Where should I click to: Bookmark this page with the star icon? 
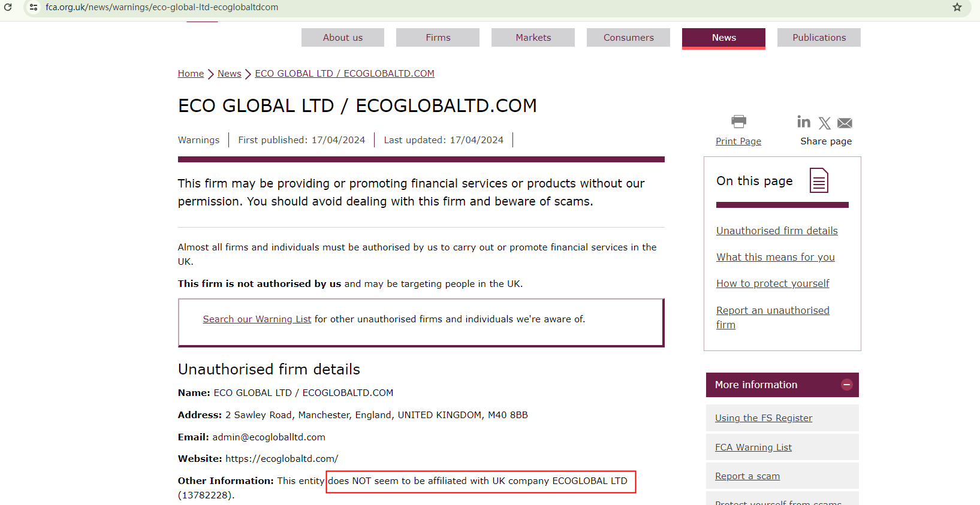pos(957,7)
